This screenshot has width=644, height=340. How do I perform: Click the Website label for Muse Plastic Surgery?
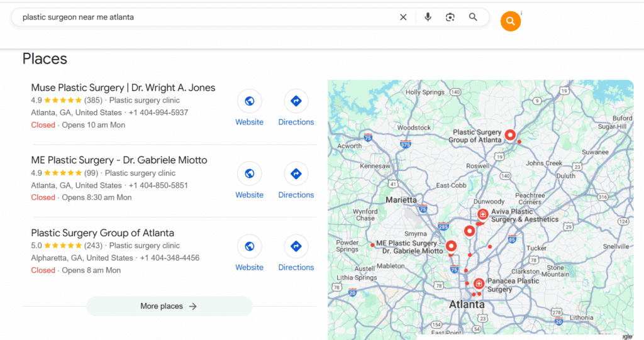tap(249, 122)
